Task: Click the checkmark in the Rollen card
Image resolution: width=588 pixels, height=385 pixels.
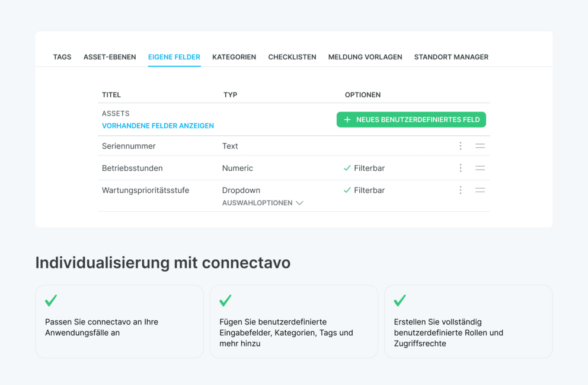Action: tap(400, 301)
